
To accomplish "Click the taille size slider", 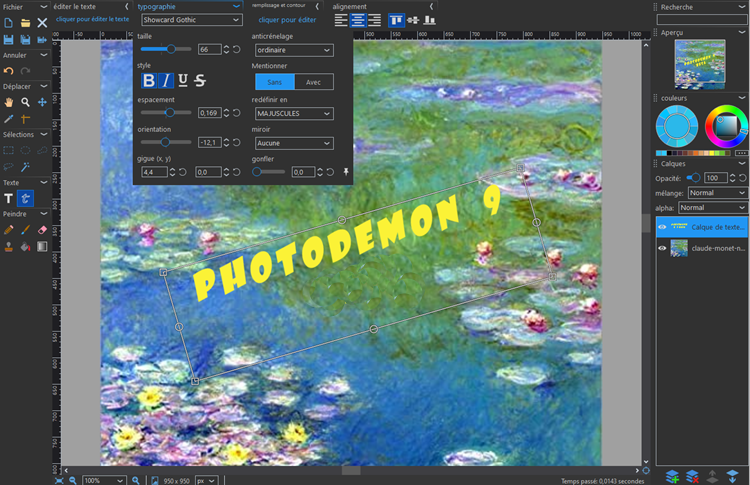I will tap(166, 49).
